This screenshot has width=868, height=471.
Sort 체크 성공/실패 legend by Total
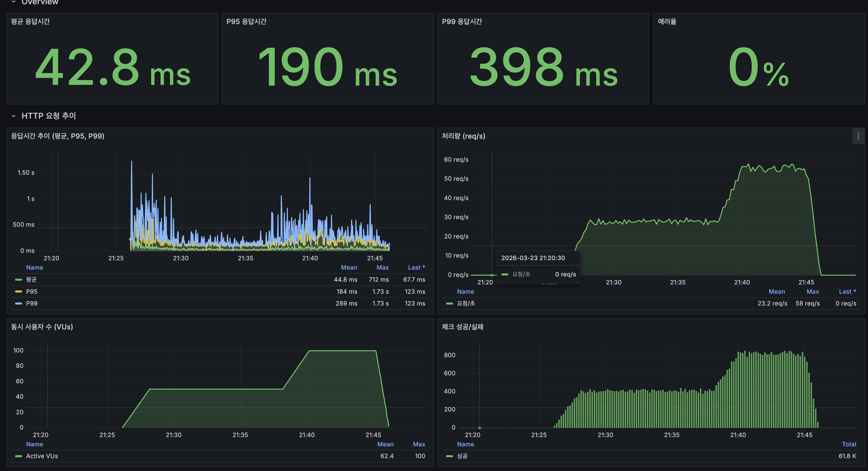point(849,444)
